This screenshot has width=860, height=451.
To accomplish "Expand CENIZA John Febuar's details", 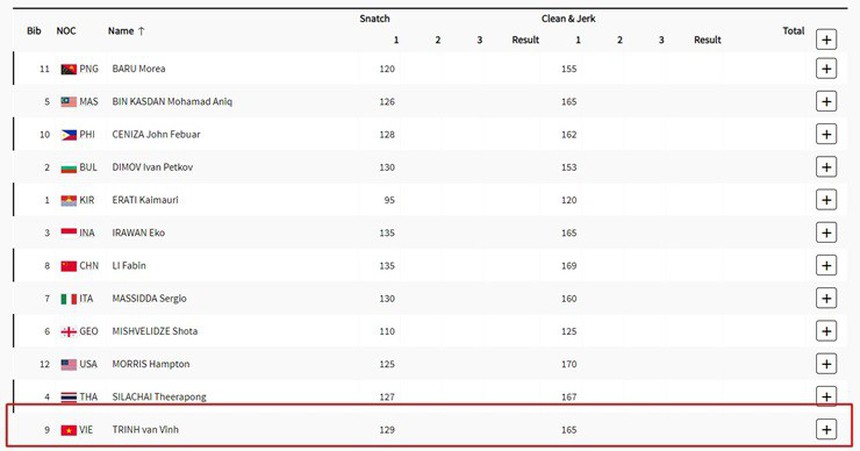I will (x=826, y=134).
